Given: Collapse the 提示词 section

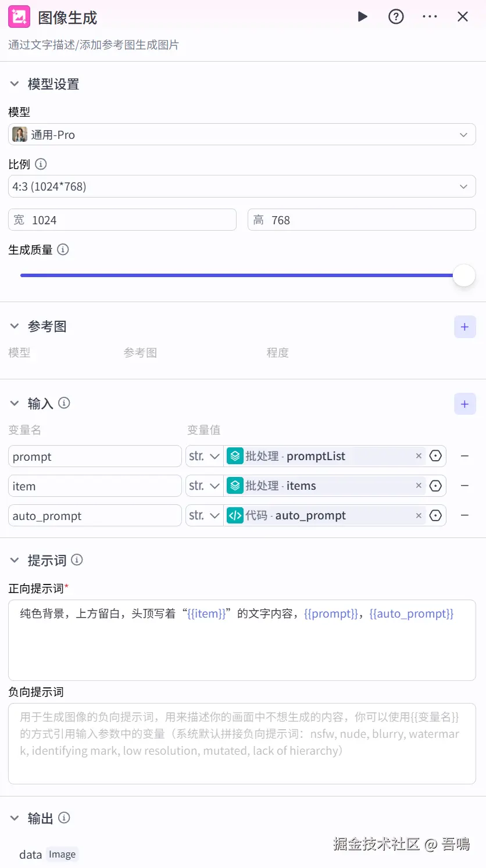Looking at the screenshot, I should coord(15,561).
